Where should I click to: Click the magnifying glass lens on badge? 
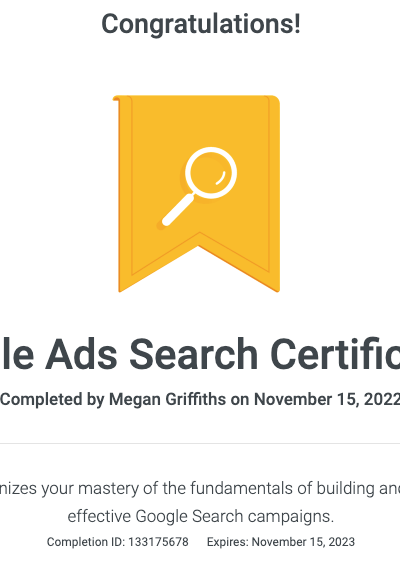[211, 172]
